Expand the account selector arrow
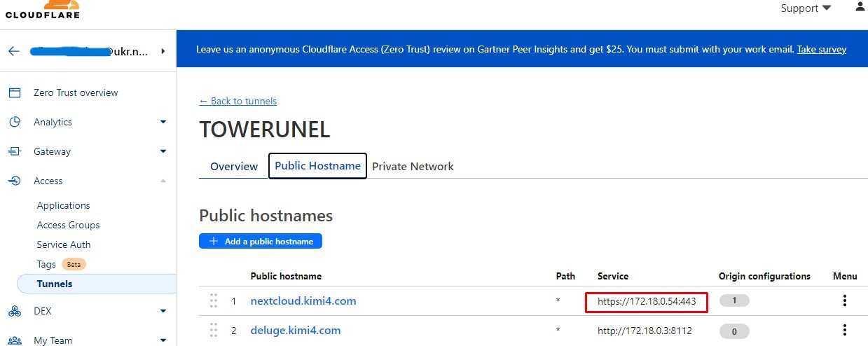868x346 pixels. point(163,51)
